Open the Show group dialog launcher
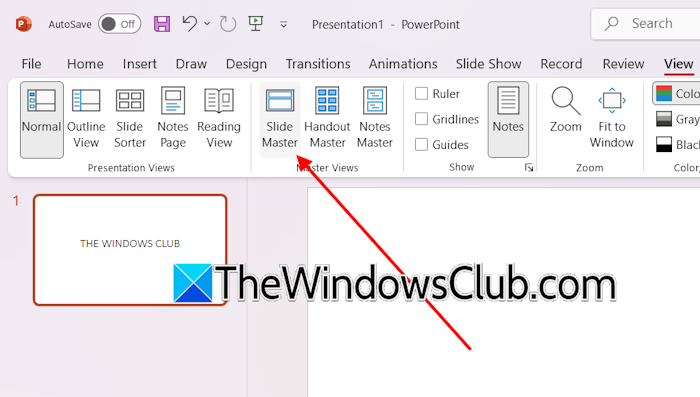The height and width of the screenshot is (397, 700). [x=529, y=167]
